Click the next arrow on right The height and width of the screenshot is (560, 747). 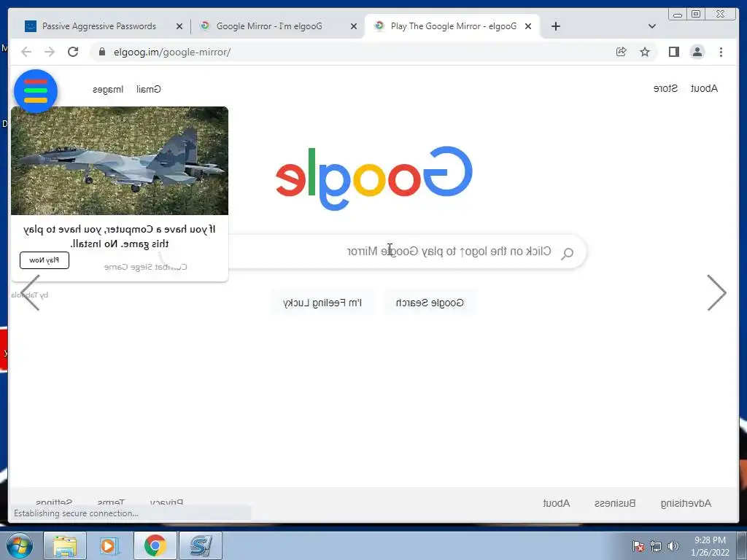click(716, 293)
